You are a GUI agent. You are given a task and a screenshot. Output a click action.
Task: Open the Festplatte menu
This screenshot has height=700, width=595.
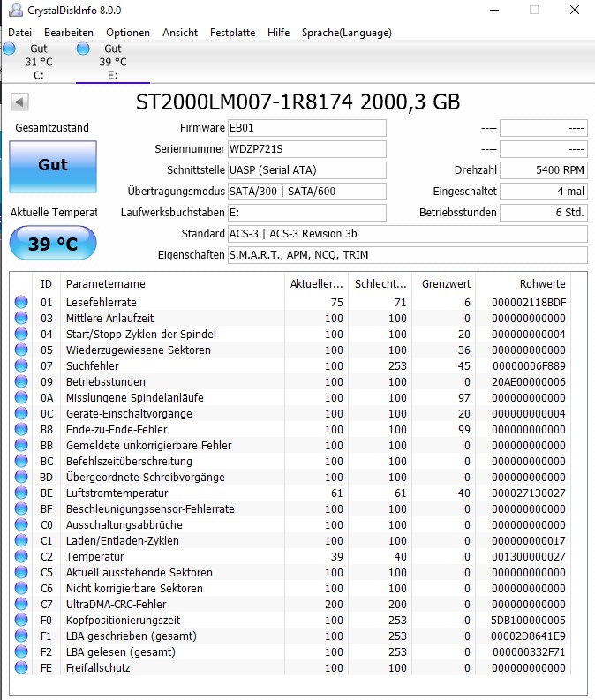(232, 33)
